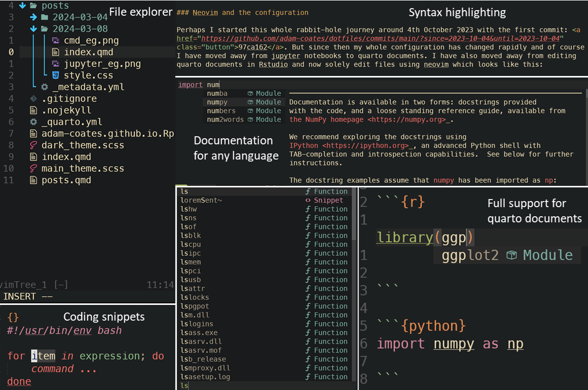Open _metadata.yml in the tree
This screenshot has width=588, height=390.
tap(89, 87)
